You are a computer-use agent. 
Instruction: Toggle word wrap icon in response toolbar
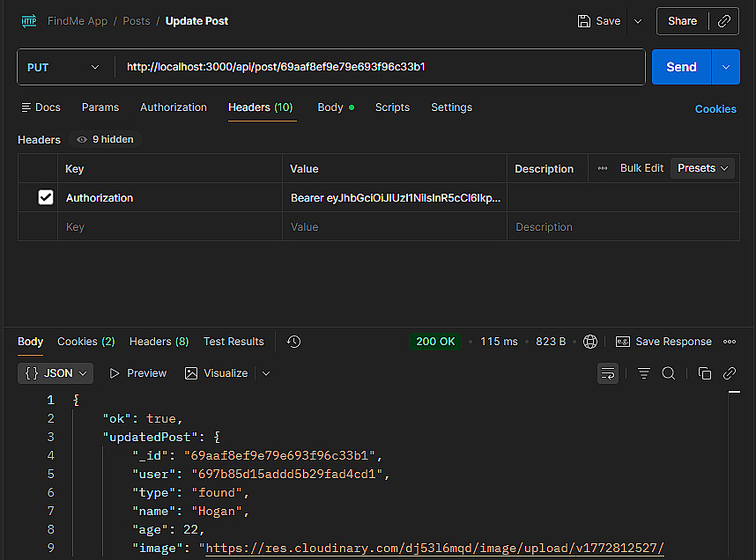pos(608,373)
